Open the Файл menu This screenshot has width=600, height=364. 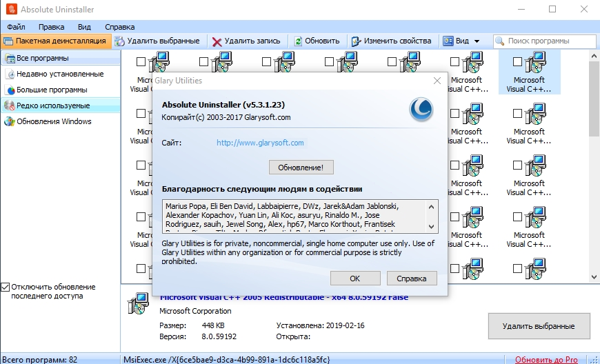(x=16, y=27)
